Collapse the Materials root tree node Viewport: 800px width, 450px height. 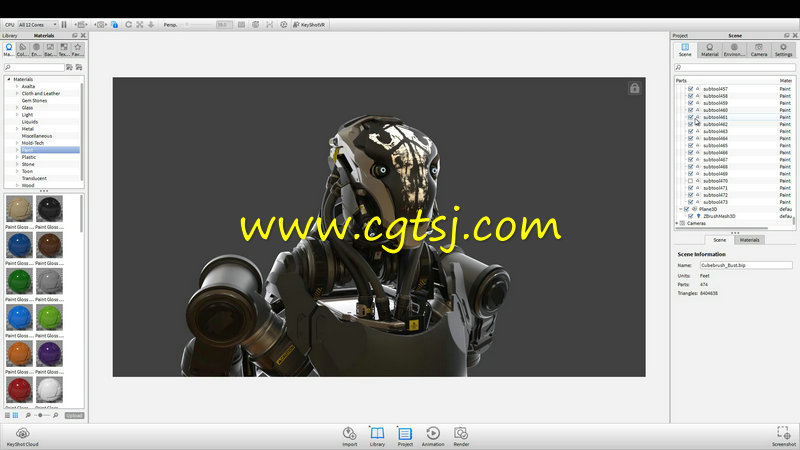click(x=9, y=79)
